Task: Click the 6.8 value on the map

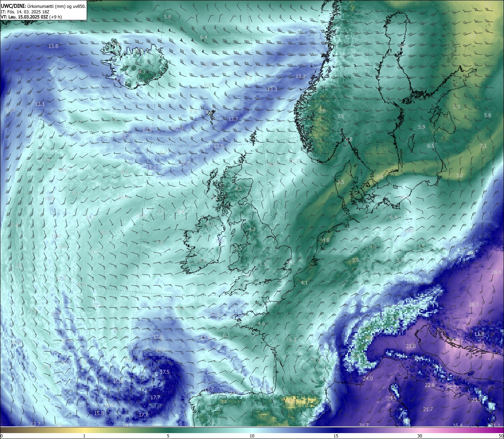Action: (x=349, y=139)
